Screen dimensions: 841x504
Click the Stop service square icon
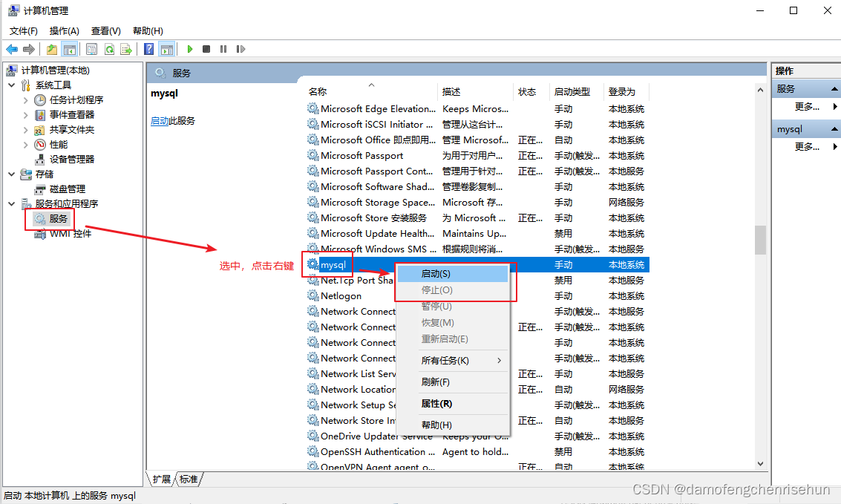pyautogui.click(x=206, y=49)
